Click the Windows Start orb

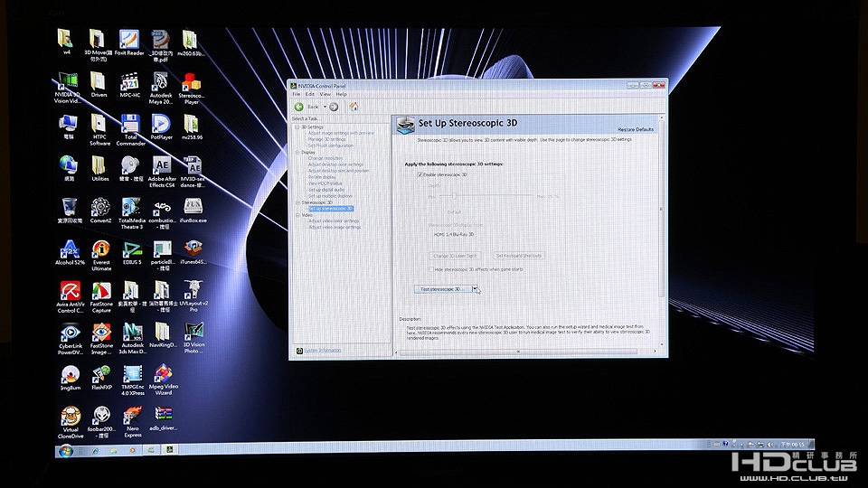(65, 451)
